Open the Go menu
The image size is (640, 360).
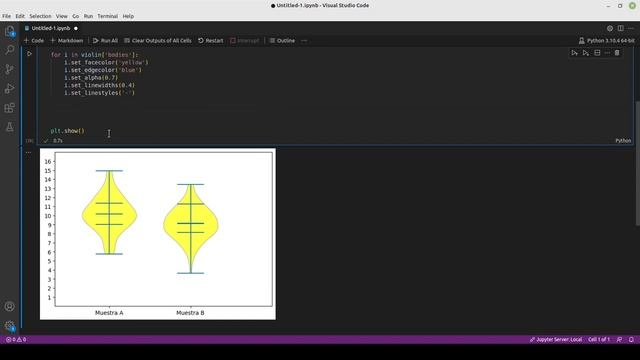tap(76, 16)
